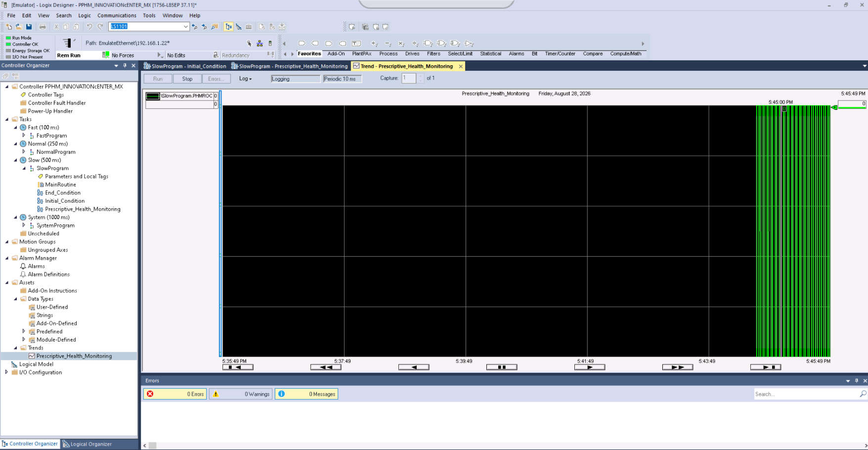Insert the Input Reference element

coord(302,44)
